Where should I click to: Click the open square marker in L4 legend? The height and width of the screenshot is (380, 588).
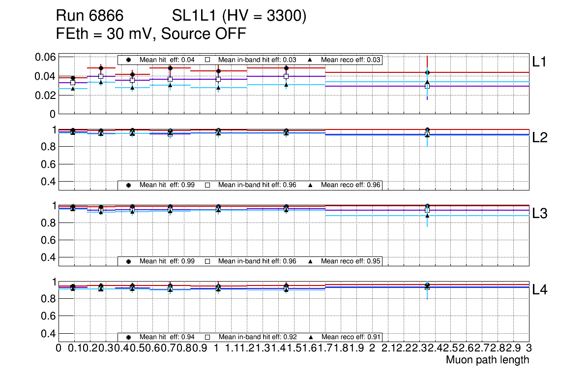coord(207,338)
